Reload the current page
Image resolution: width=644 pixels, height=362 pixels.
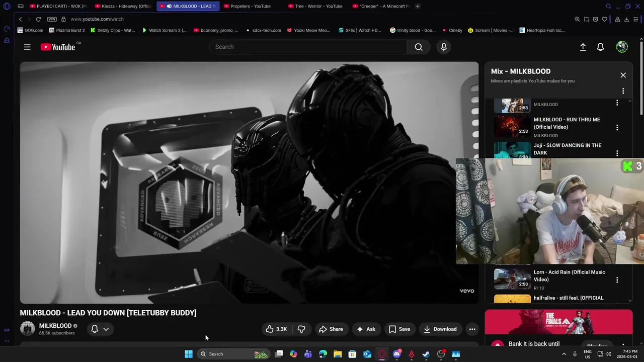tap(38, 19)
